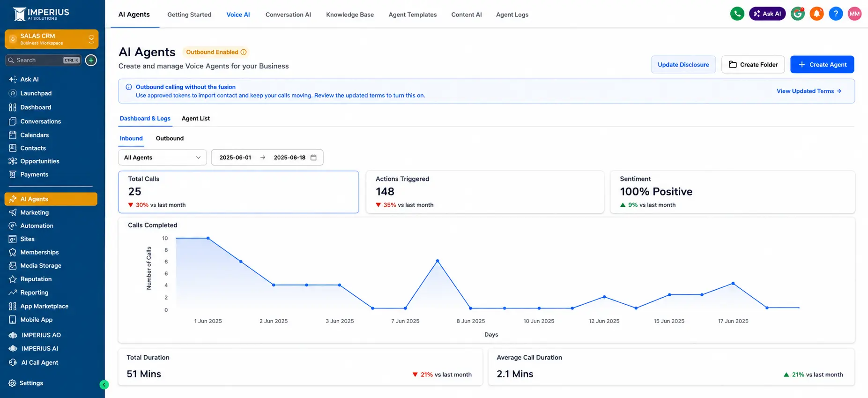Switch to the Agent List tab
The image size is (868, 398).
(x=196, y=119)
